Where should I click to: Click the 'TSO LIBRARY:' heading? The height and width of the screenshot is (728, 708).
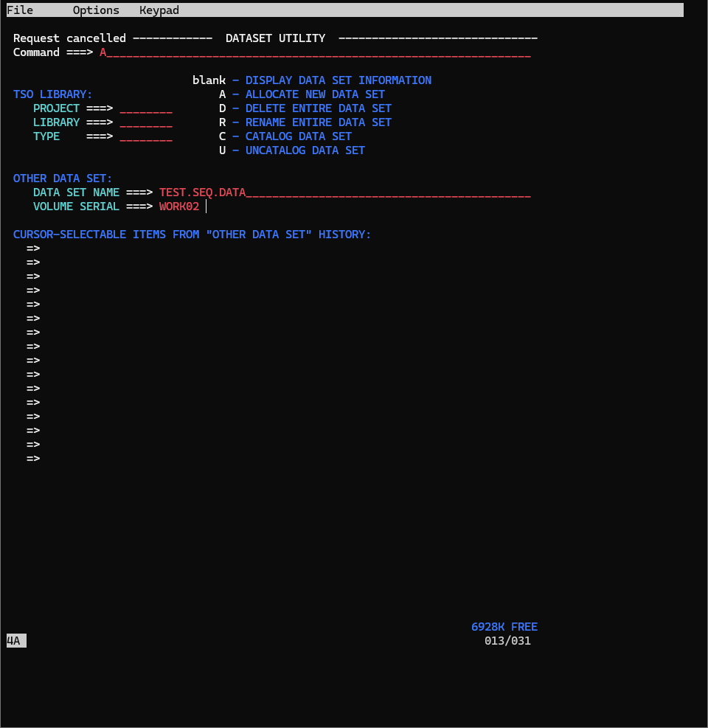53,94
